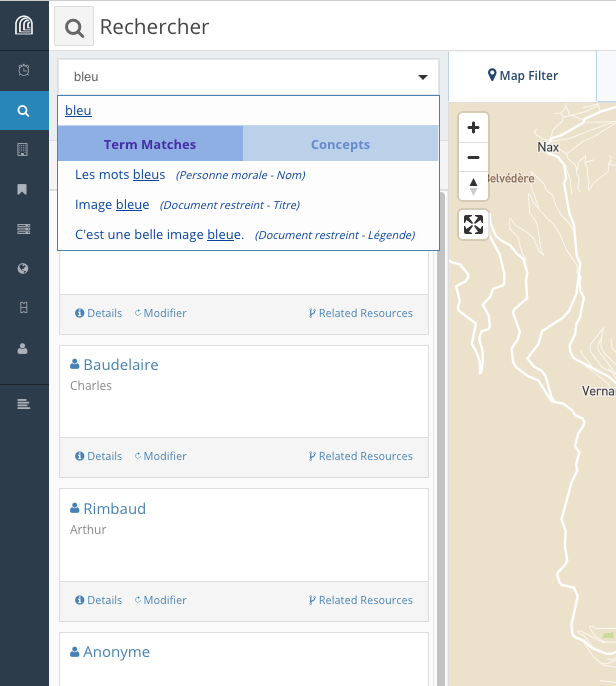Expand the search box dropdown arrow
The image size is (616, 686).
[x=423, y=77]
